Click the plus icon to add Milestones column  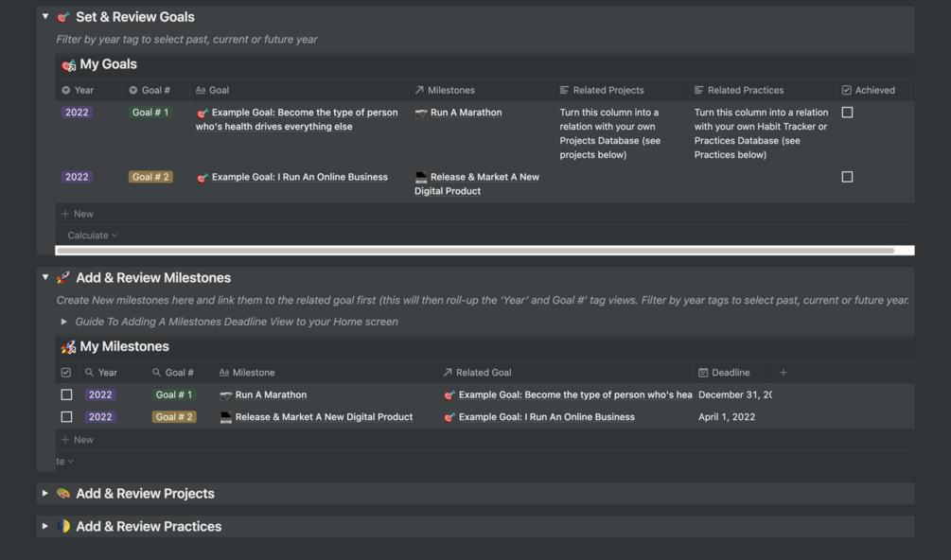tap(783, 373)
